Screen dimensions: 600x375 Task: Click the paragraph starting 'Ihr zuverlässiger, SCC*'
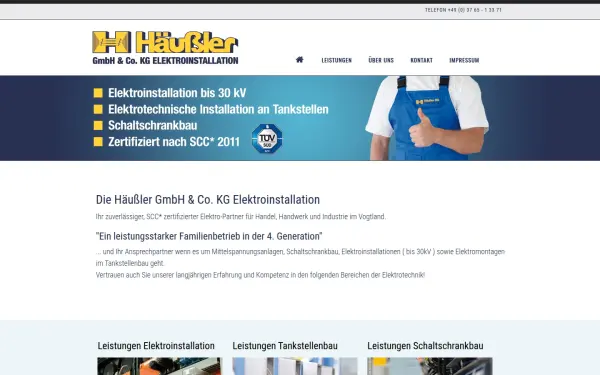[x=241, y=217]
